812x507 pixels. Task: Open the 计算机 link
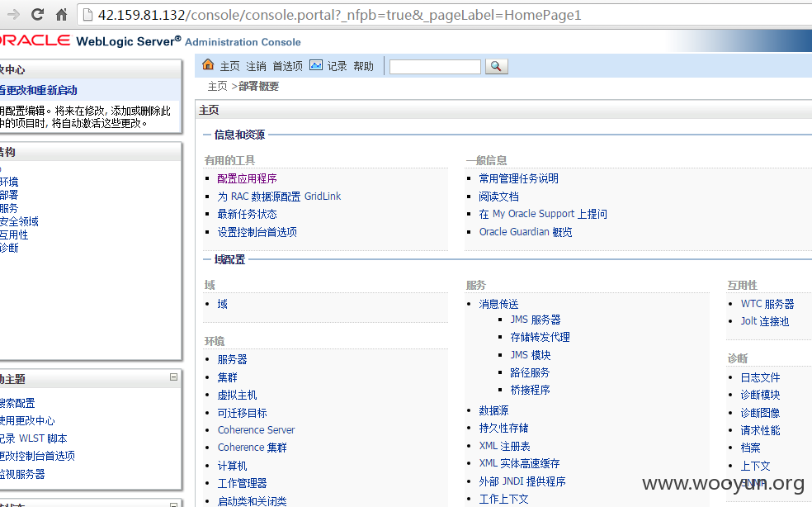point(232,466)
